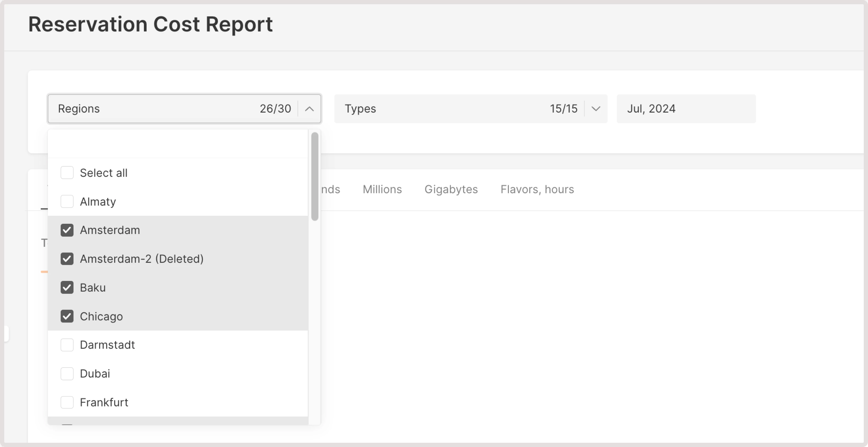Expand the Types dropdown list
This screenshot has width=868, height=447.
click(x=596, y=109)
